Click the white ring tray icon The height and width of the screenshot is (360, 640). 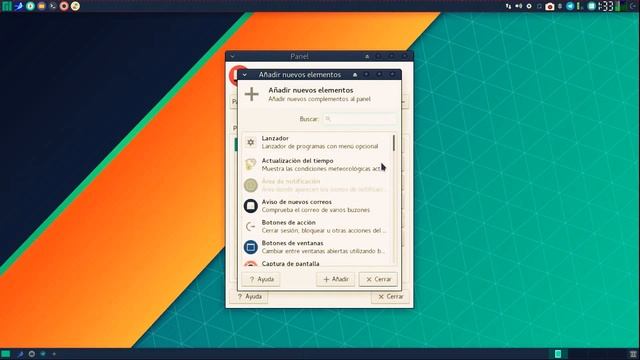point(529,6)
